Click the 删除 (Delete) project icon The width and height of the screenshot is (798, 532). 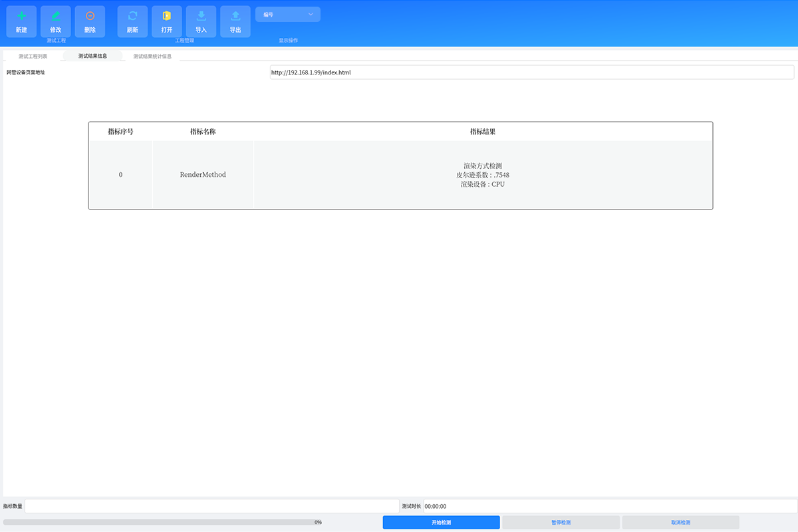click(90, 21)
